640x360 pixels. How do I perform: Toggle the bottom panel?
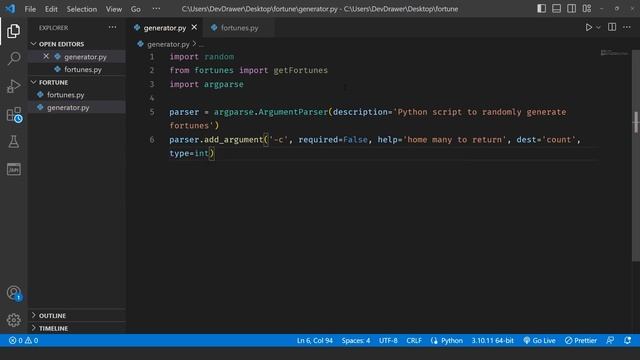tap(556, 9)
